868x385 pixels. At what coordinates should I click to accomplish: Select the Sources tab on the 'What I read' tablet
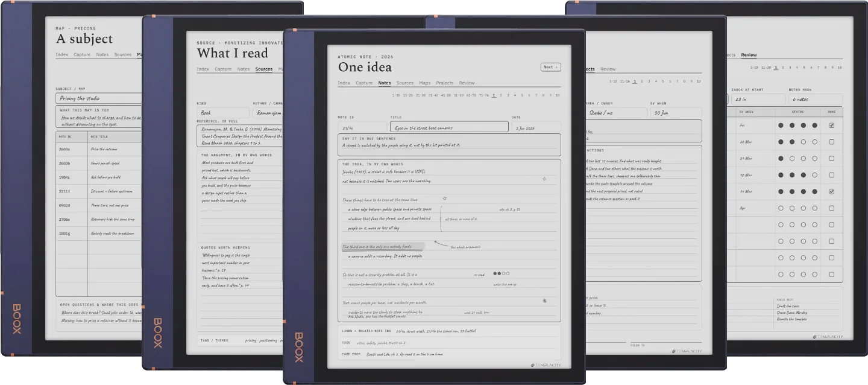click(x=264, y=69)
